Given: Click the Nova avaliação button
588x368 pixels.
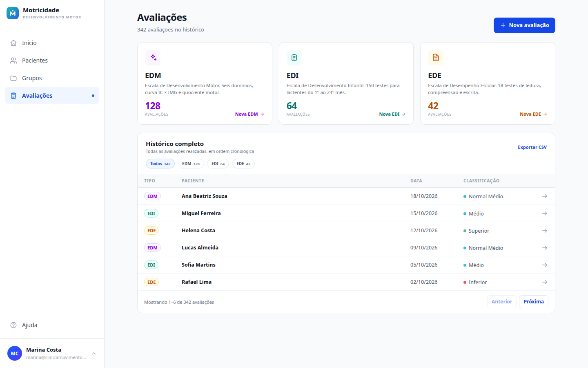Looking at the screenshot, I should click(x=524, y=25).
